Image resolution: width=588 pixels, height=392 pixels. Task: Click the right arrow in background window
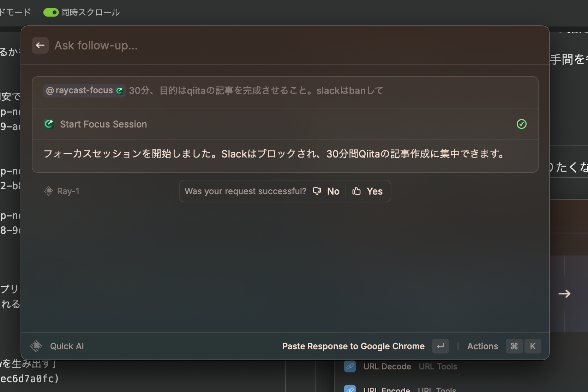564,294
